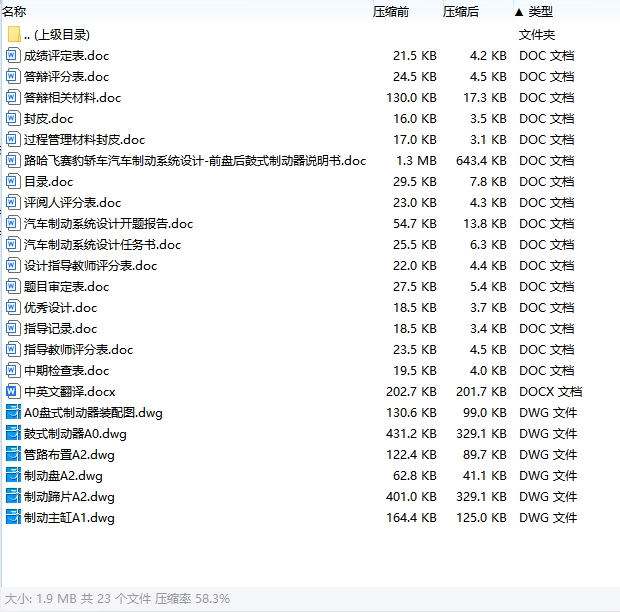Image resolution: width=620 pixels, height=612 pixels.
Task: Click the Word icon beside 成绩评定表.doc
Action: coord(12,55)
